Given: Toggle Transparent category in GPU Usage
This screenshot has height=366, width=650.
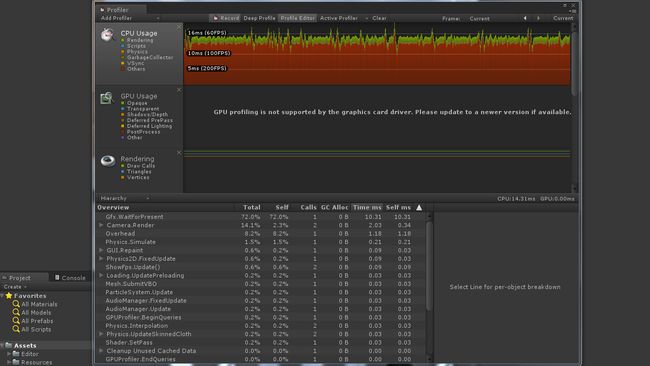Looking at the screenshot, I should coord(122,109).
